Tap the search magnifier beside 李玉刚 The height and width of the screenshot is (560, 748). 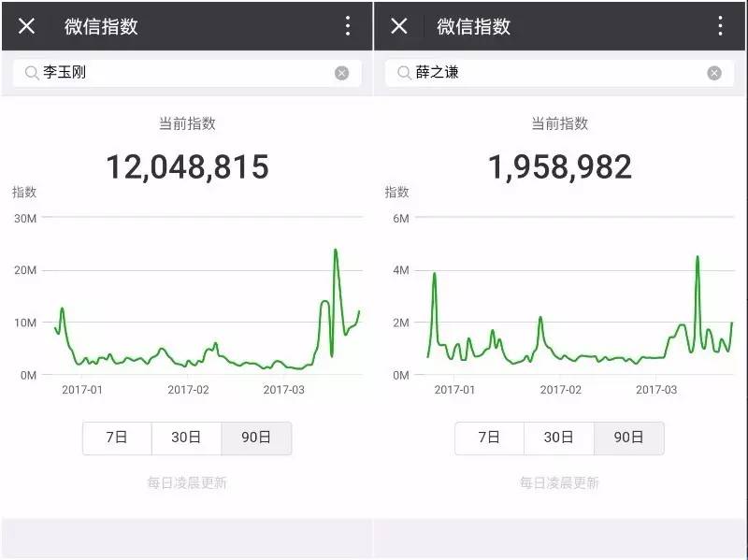click(x=31, y=73)
